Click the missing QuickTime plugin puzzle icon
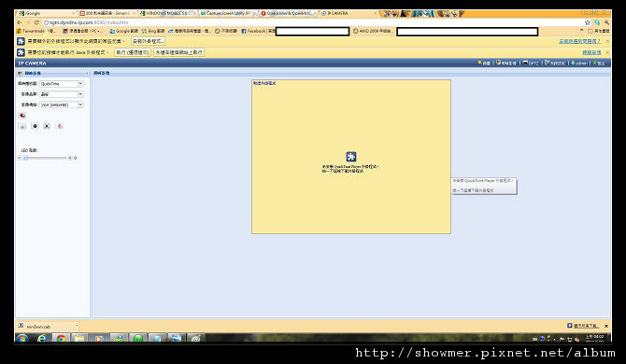 [351, 157]
